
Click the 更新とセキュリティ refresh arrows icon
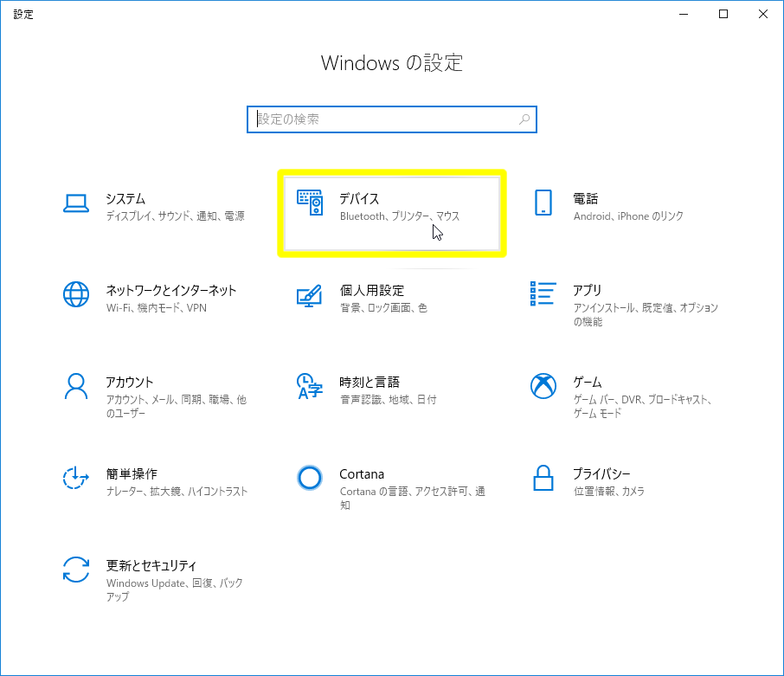pos(76,570)
